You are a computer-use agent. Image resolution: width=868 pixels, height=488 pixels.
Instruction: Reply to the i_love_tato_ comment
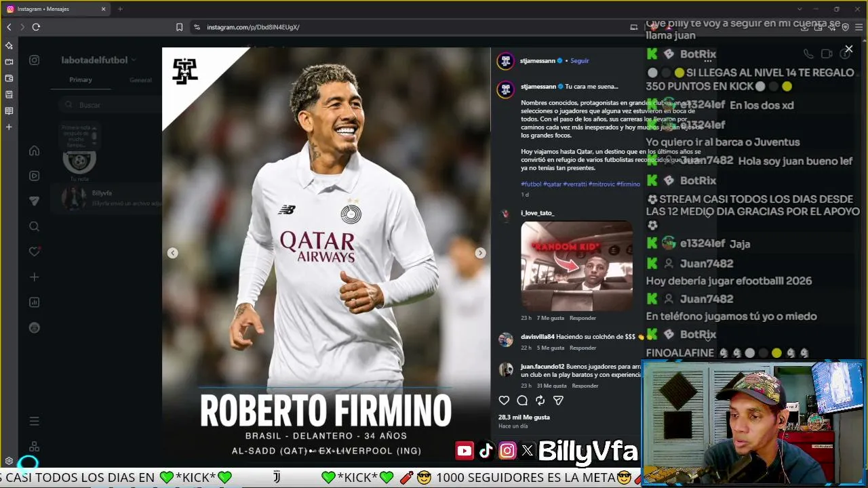tap(583, 318)
